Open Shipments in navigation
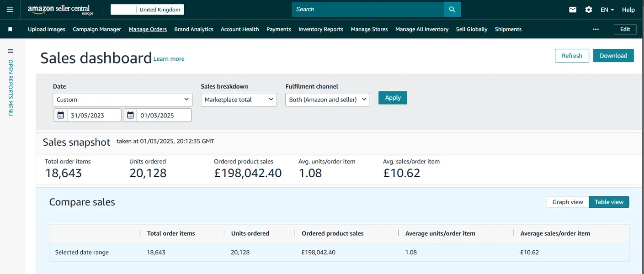644x274 pixels. [x=508, y=29]
